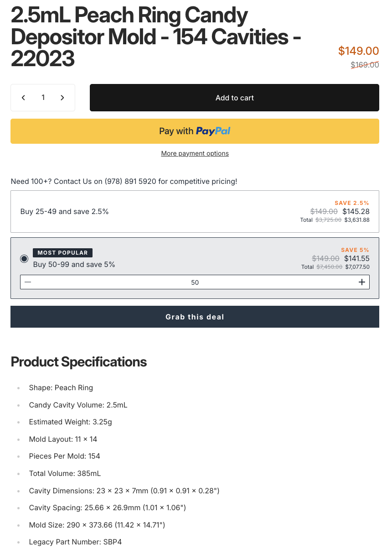The height and width of the screenshot is (549, 392).
Task: Click the deal quantity field showing 50
Action: pyautogui.click(x=195, y=282)
